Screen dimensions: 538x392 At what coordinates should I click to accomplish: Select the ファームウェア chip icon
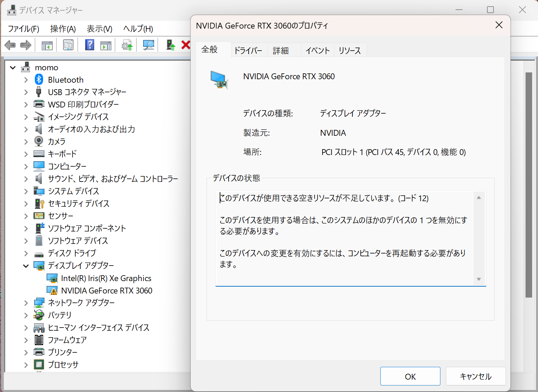click(39, 340)
